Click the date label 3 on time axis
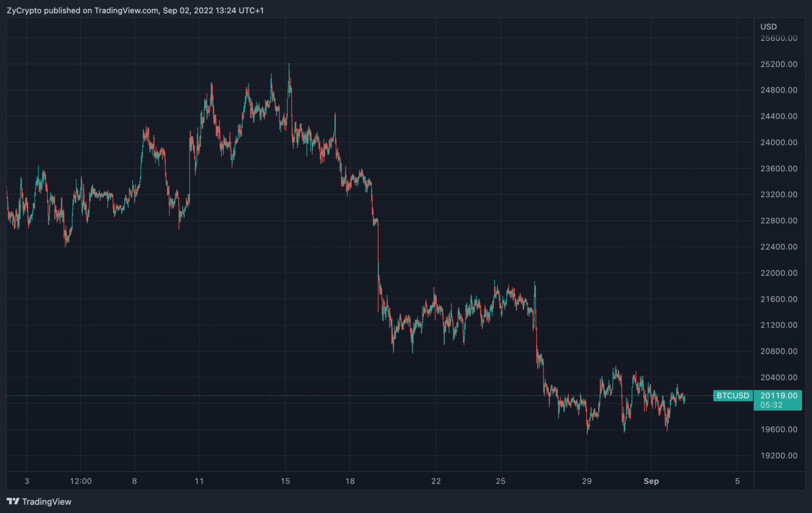The width and height of the screenshot is (812, 513). click(x=27, y=481)
